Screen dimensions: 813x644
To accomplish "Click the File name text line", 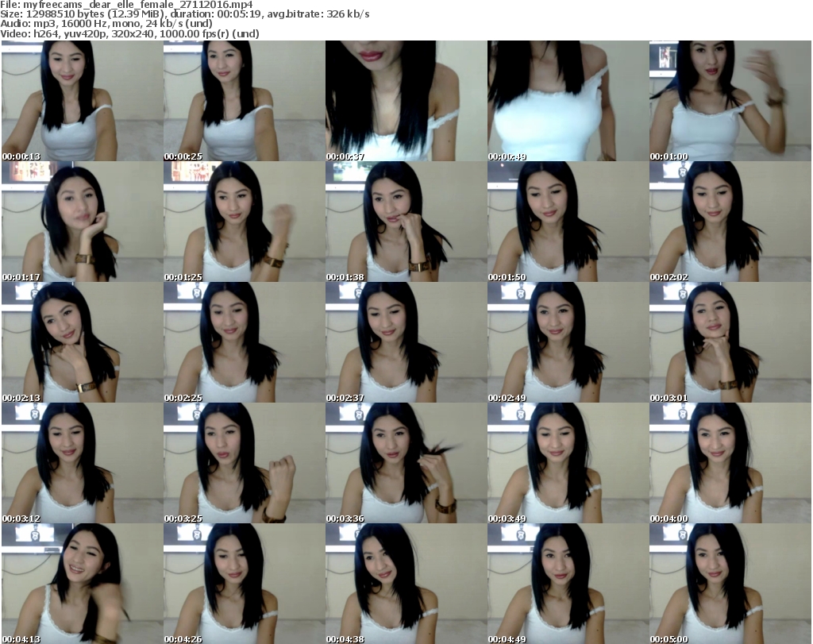I will (126, 5).
